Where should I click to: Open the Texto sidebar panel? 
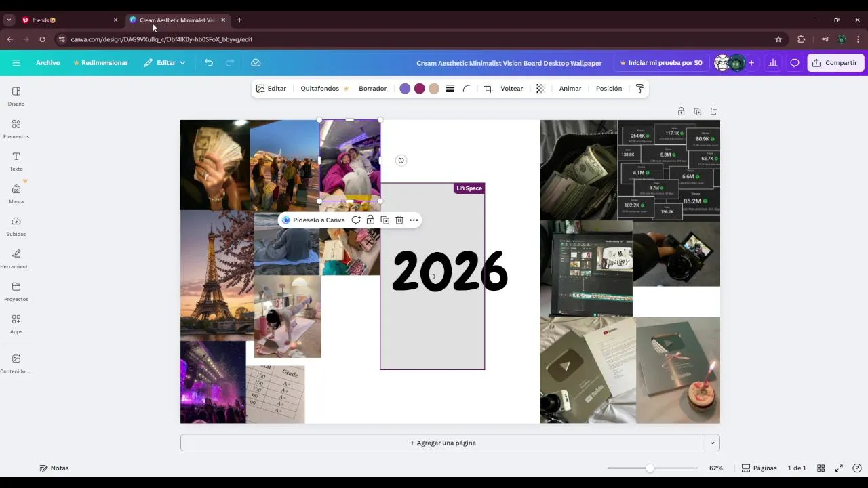click(16, 161)
